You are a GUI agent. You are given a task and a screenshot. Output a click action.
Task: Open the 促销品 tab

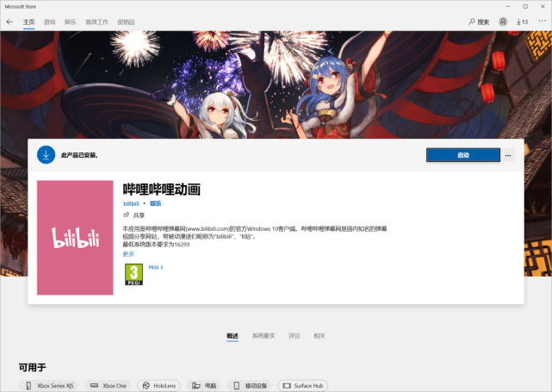point(126,22)
